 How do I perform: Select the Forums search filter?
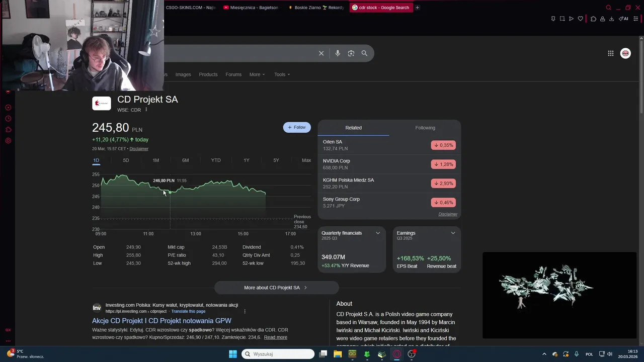click(x=233, y=74)
